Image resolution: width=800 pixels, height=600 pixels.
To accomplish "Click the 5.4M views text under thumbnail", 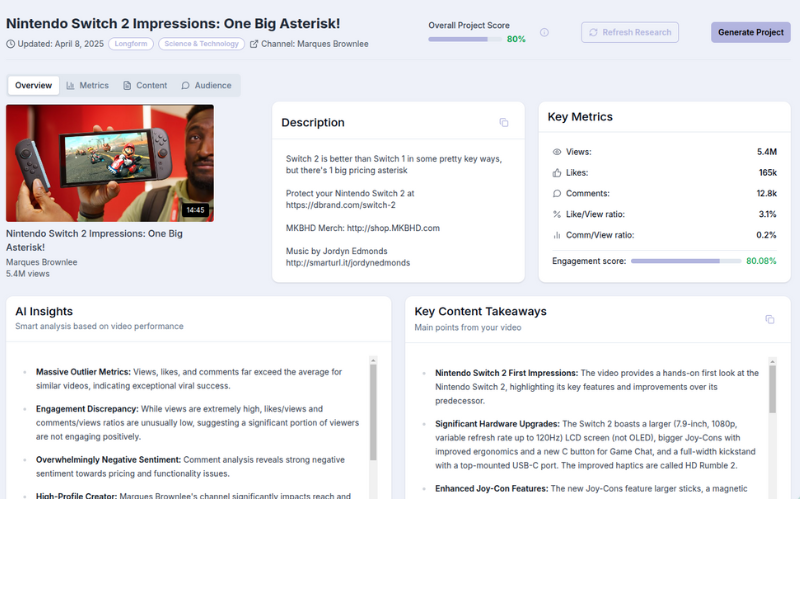I will pyautogui.click(x=28, y=274).
